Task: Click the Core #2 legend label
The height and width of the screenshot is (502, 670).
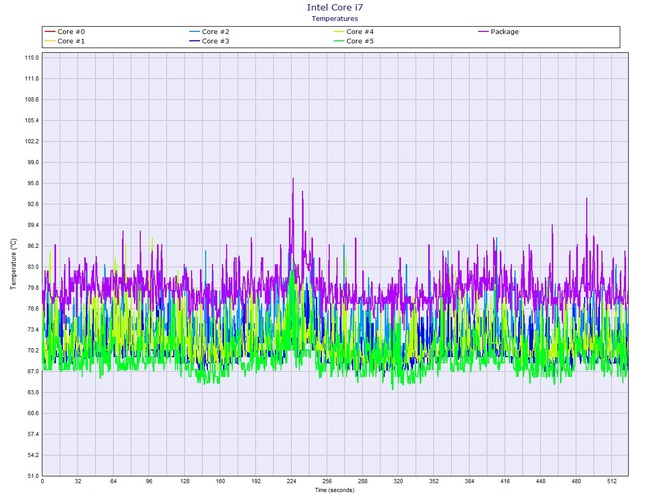Action: pyautogui.click(x=215, y=32)
